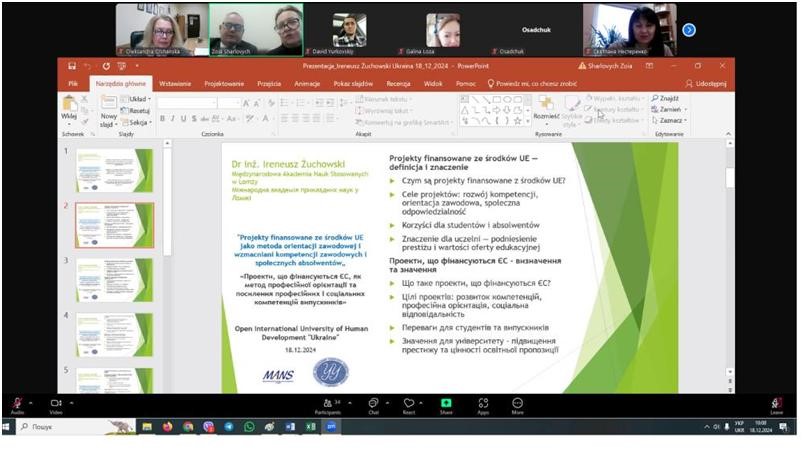Screen dimensions: 805x455
Task: Unmute the Zoom Audio microphone icon
Action: click(17, 402)
